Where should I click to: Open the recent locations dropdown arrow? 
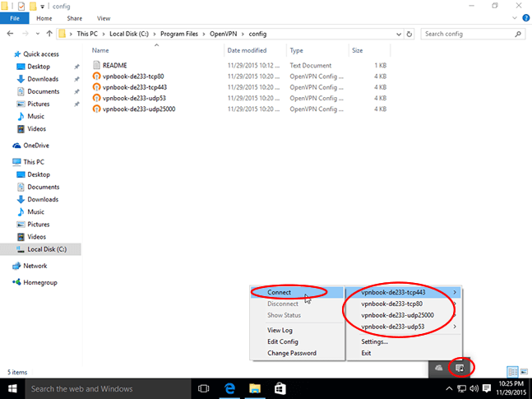38,34
